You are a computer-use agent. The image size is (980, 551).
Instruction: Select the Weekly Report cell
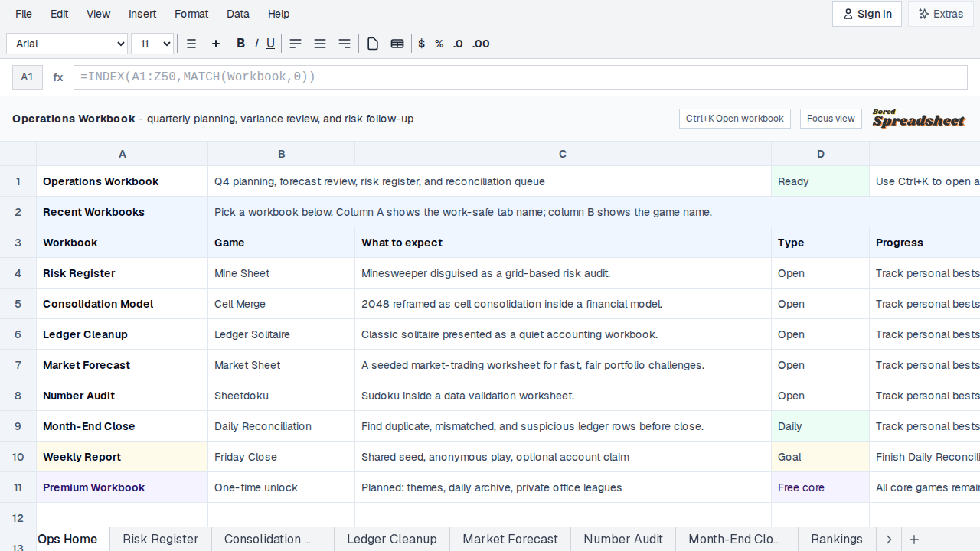tap(122, 457)
